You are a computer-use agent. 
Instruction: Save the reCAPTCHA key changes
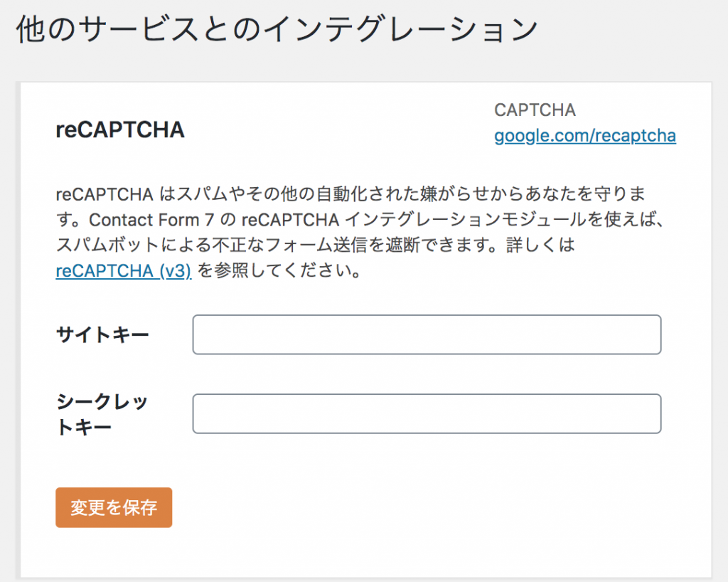pos(114,507)
